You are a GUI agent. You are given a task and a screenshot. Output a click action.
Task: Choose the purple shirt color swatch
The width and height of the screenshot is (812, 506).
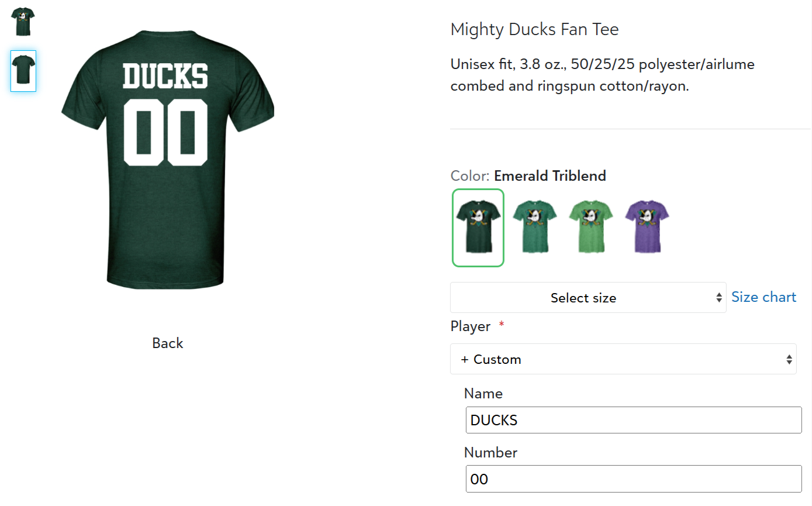point(647,227)
